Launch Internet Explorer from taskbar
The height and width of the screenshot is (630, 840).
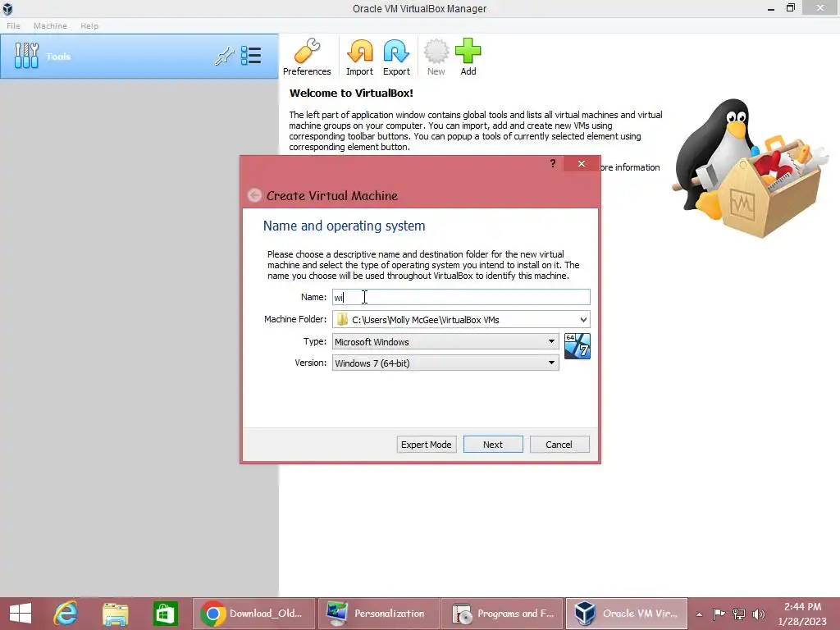66,614
